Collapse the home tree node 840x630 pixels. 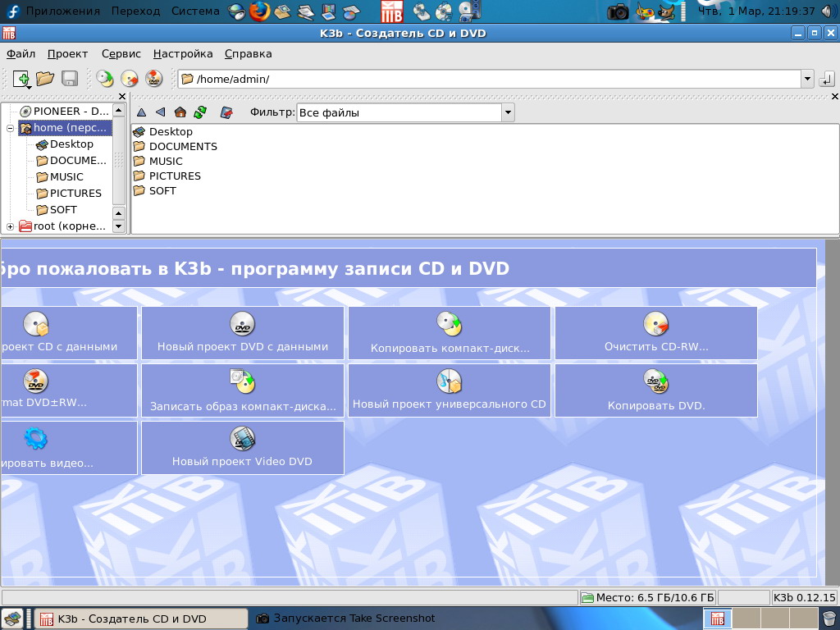pos(10,128)
